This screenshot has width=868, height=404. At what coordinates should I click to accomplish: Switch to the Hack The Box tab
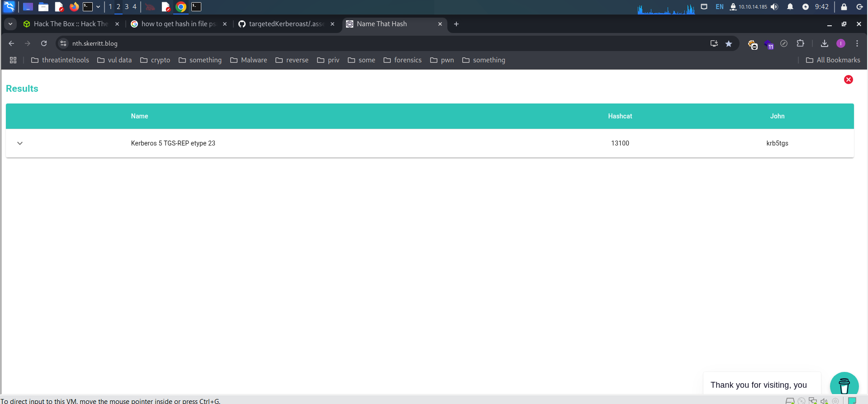pos(70,24)
